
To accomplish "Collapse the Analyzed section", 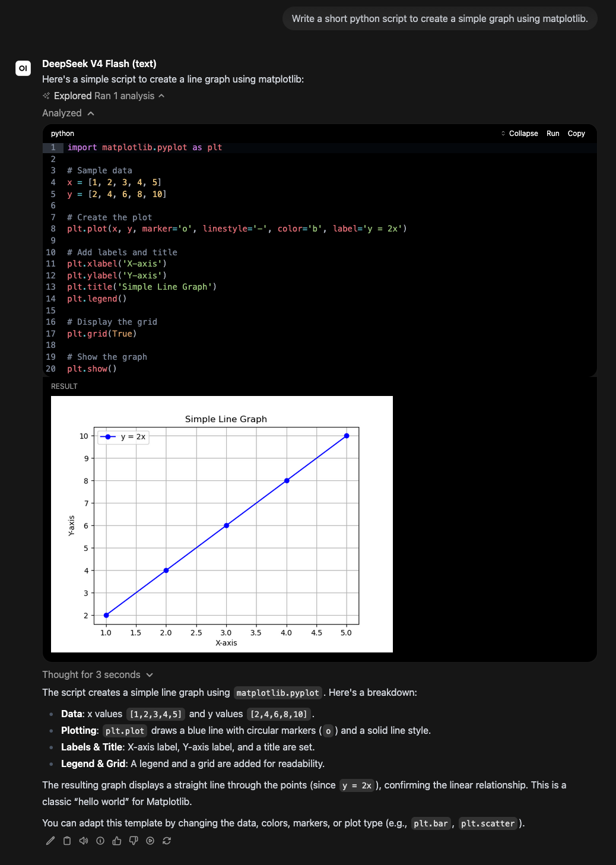I will point(68,113).
